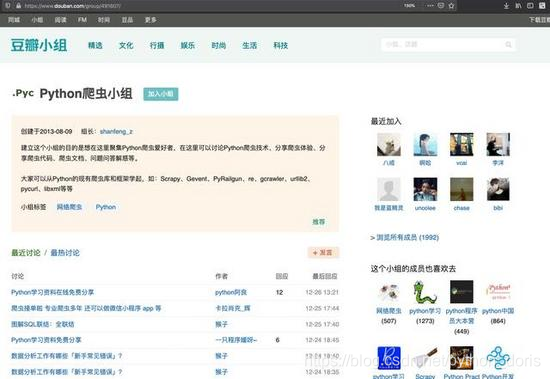
Task: Select the 娱乐 category
Action: tap(188, 45)
